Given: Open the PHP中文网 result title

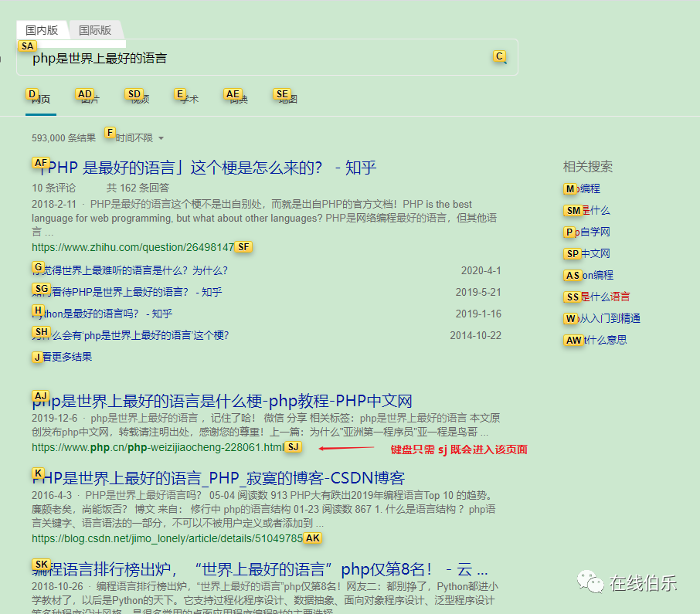Looking at the screenshot, I should click(222, 401).
